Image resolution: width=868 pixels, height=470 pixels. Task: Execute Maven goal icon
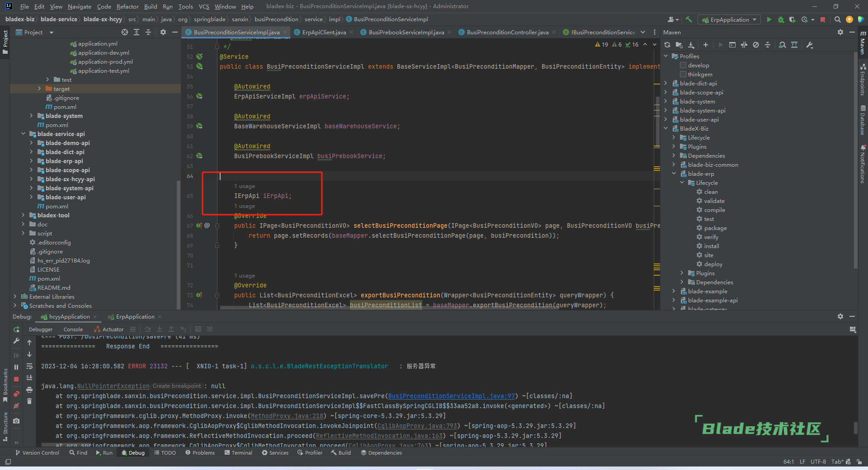732,45
